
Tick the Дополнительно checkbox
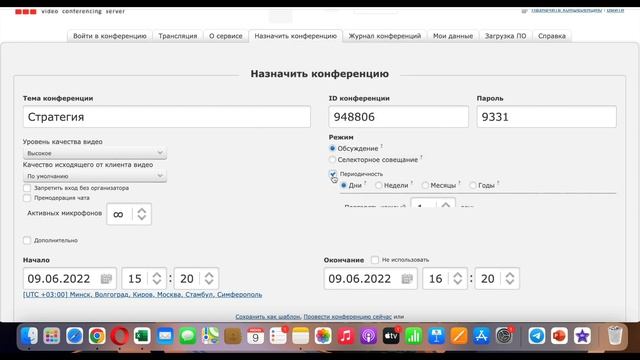27,240
